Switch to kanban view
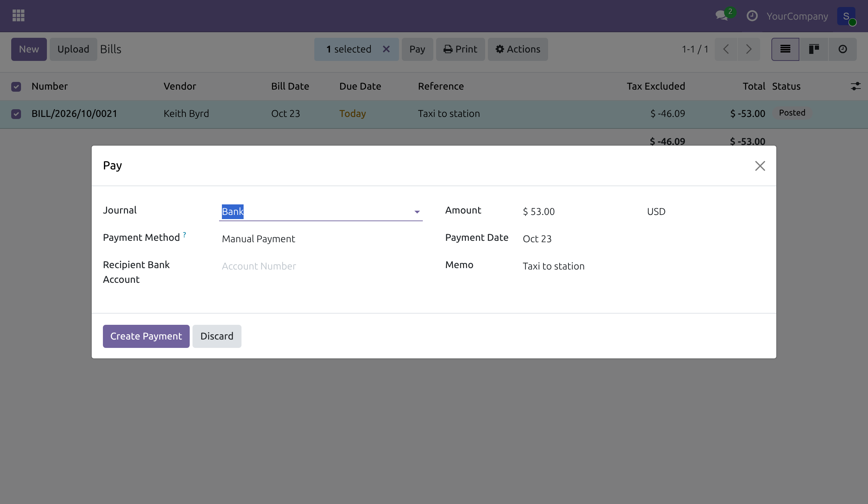This screenshot has height=504, width=868. coord(814,49)
